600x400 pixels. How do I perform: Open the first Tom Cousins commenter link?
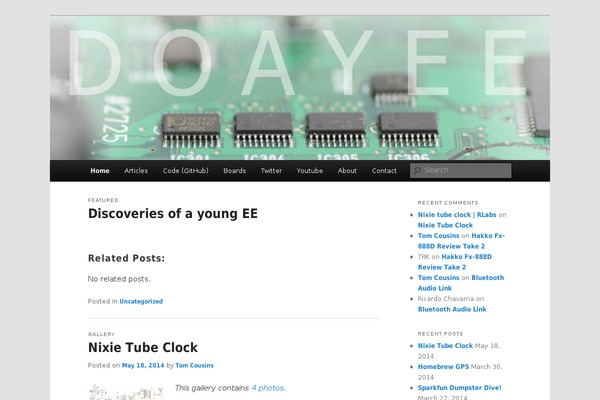pos(439,236)
